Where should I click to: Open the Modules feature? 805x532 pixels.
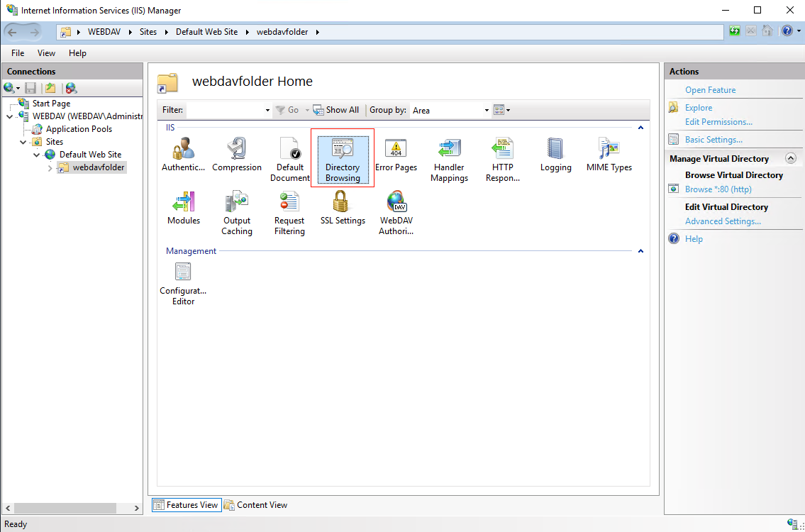(183, 208)
